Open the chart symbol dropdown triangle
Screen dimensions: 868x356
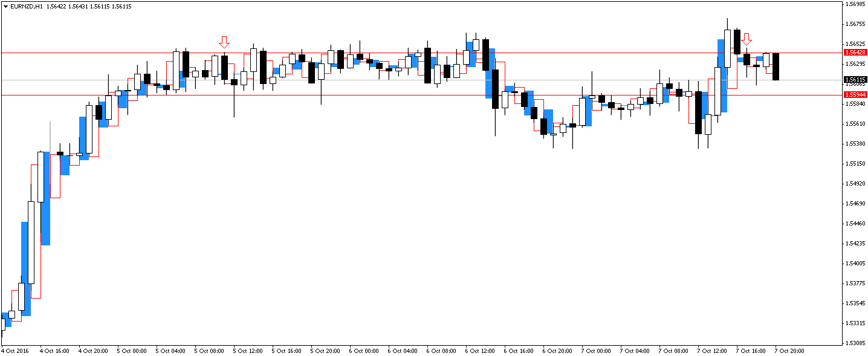click(x=5, y=8)
